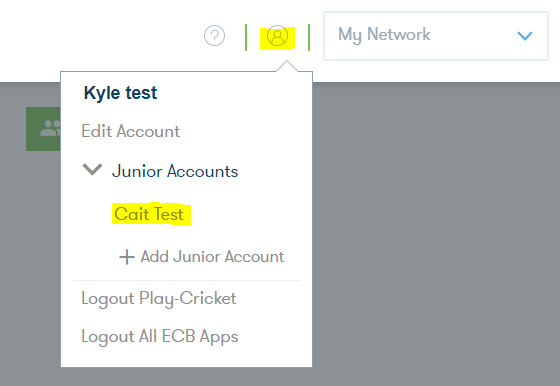Click the My Network text label
Viewport: 560px width, 386px height.
click(384, 35)
